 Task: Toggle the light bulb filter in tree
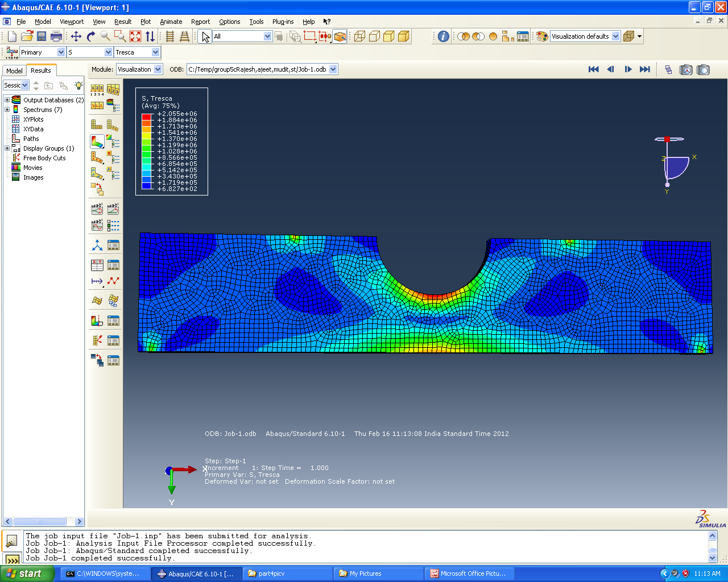pos(78,85)
